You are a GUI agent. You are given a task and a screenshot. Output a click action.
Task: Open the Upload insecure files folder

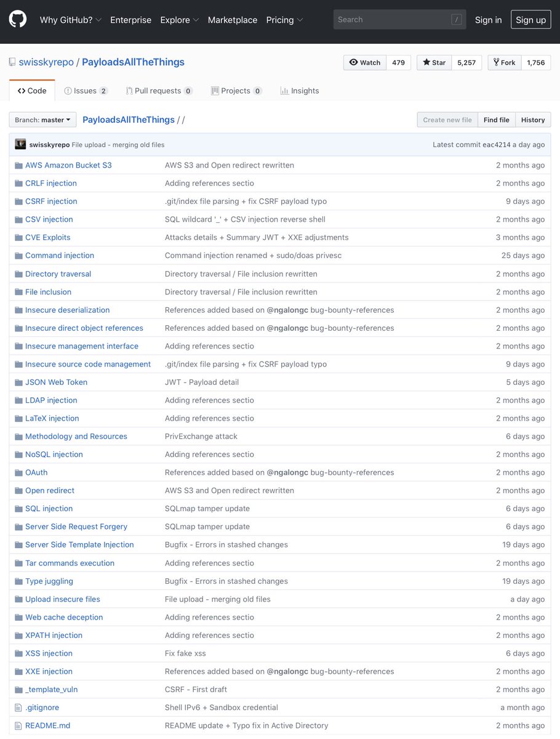pyautogui.click(x=63, y=599)
